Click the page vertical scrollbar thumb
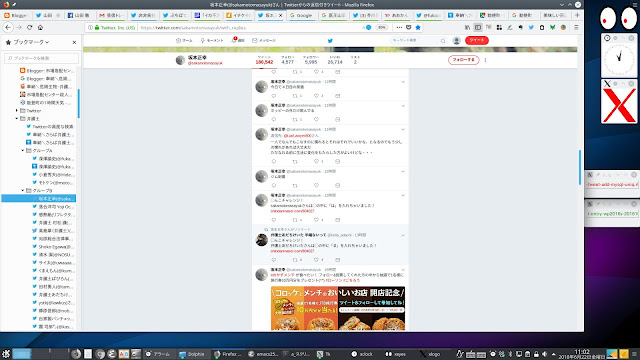Image resolution: width=640 pixels, height=360 pixels. click(580, 167)
